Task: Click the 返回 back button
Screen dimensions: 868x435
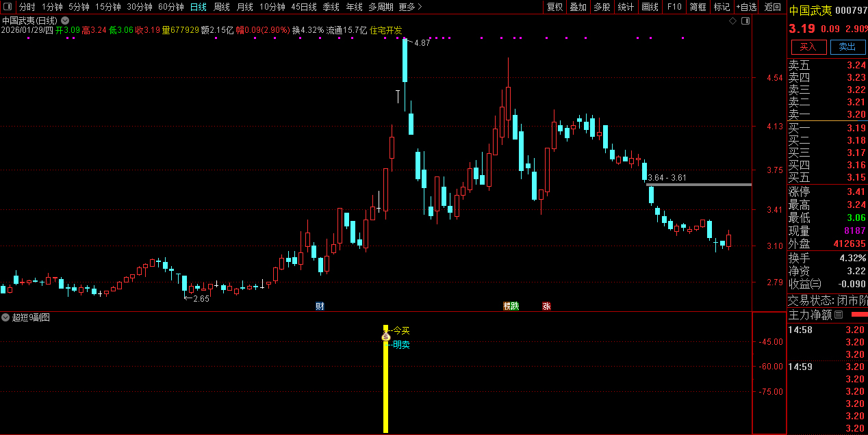Action: [773, 7]
